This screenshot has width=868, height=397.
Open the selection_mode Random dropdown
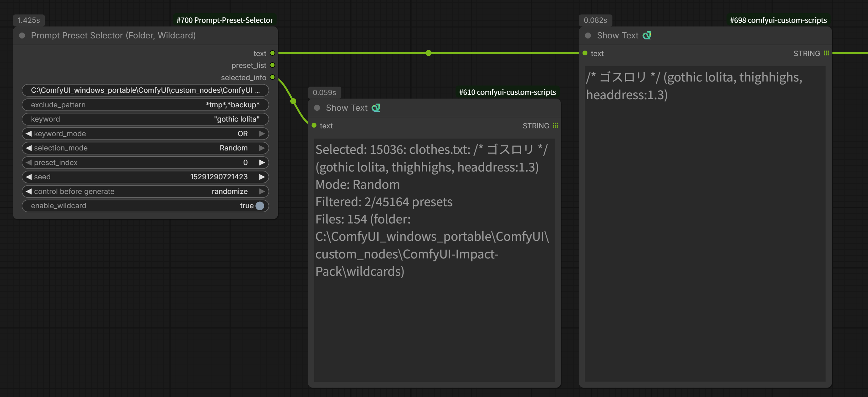click(145, 148)
